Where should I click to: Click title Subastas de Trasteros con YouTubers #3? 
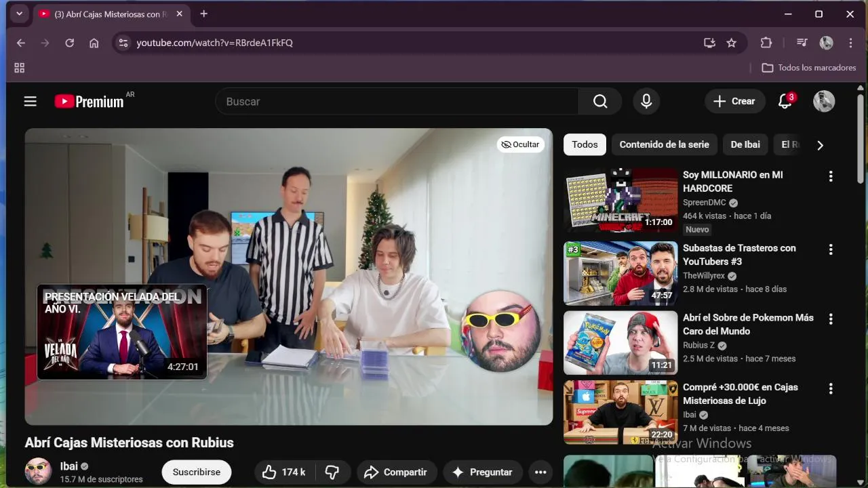coord(739,255)
